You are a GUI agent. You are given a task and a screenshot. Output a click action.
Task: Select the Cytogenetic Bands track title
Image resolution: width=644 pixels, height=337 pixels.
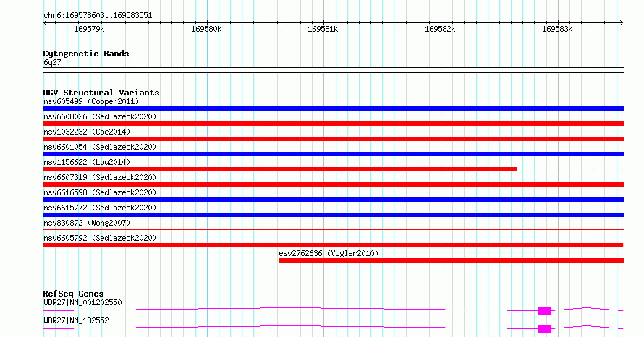[x=86, y=54]
